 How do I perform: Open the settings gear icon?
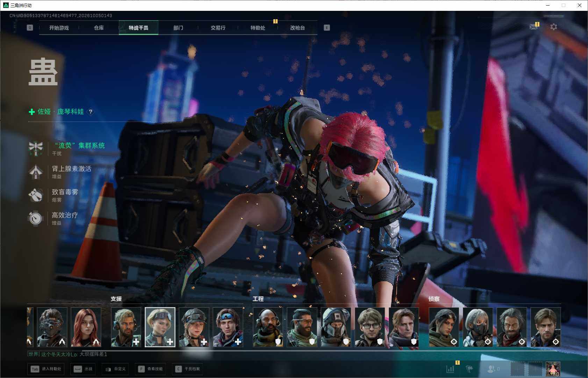click(553, 27)
